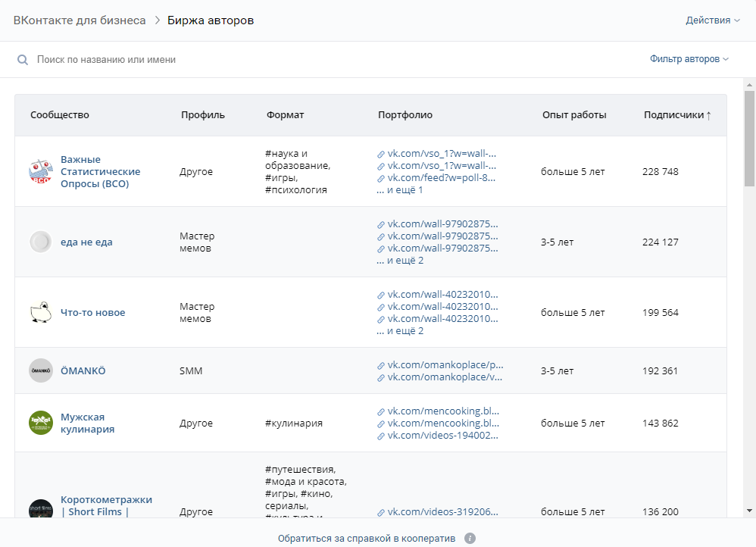
Task: Open the Что-то новое community
Action: [92, 313]
